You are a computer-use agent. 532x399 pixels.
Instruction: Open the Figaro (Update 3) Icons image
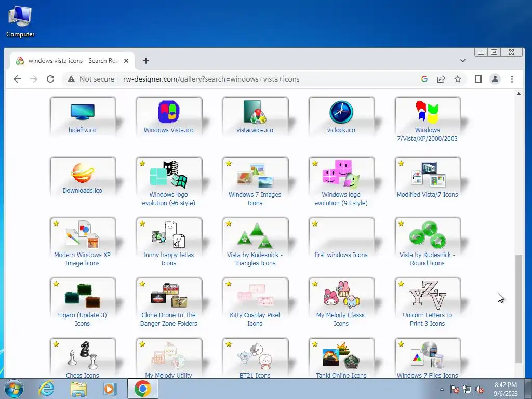pos(83,296)
